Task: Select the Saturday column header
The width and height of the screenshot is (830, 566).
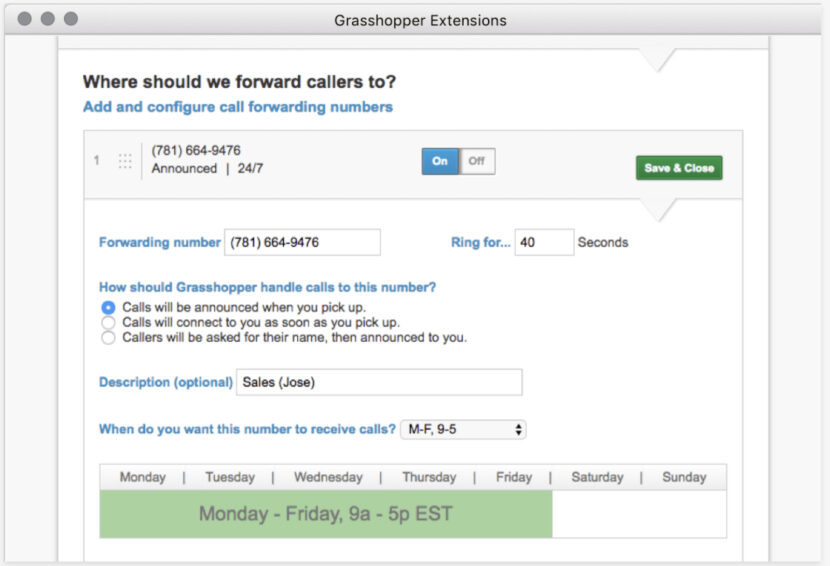Action: (597, 477)
